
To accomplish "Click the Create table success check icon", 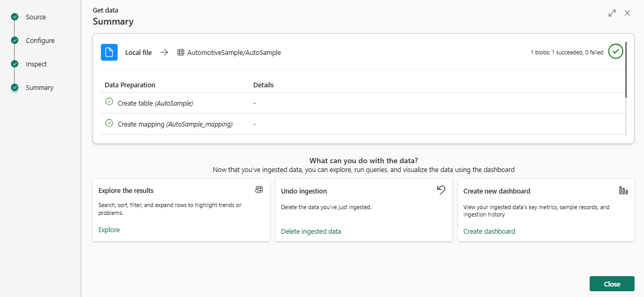I will (109, 102).
